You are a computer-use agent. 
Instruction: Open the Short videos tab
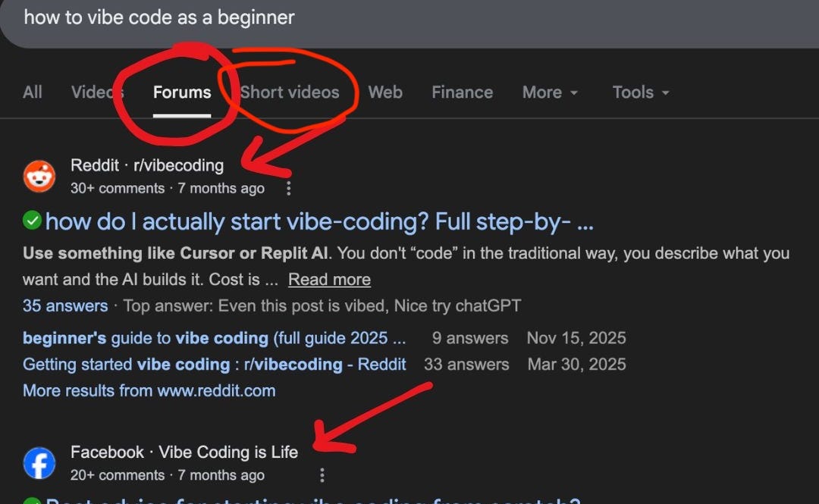290,92
